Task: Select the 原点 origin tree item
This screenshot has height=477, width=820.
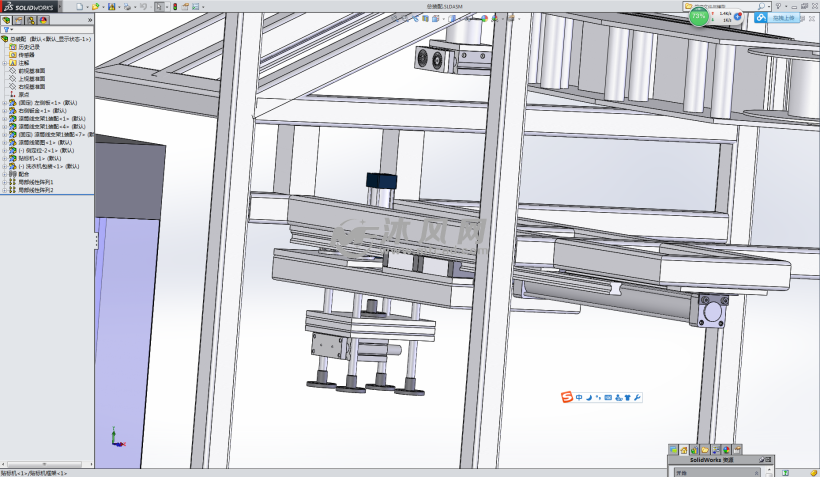Action: (24, 94)
